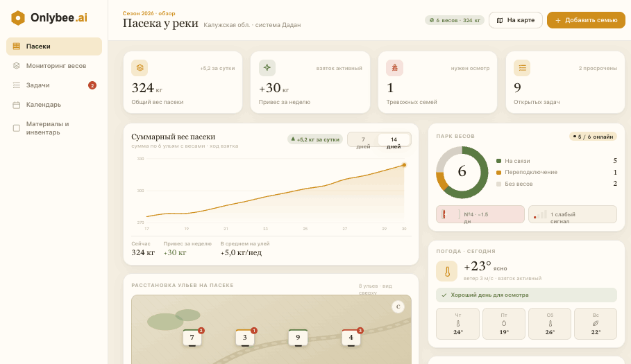The image size is (631, 364).
Task: Go to Задачи in the sidebar
Action: pyautogui.click(x=54, y=85)
